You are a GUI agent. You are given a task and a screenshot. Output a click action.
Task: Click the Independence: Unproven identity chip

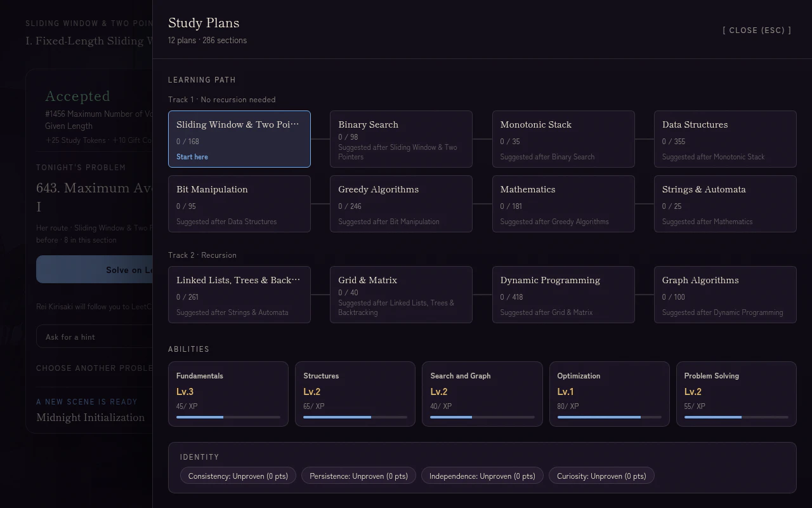[482, 476]
